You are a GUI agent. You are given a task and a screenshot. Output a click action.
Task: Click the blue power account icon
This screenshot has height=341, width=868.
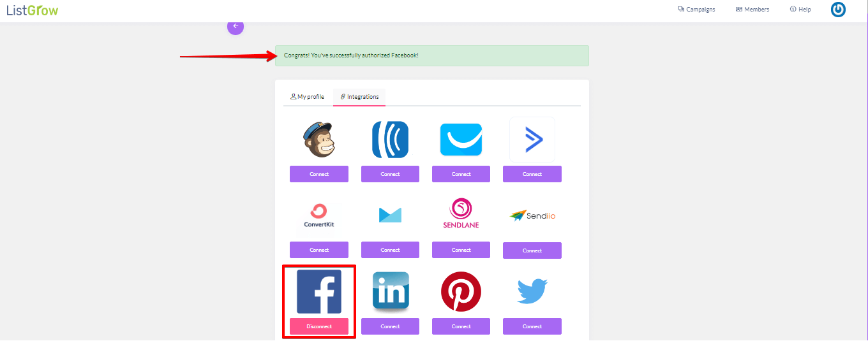click(838, 10)
